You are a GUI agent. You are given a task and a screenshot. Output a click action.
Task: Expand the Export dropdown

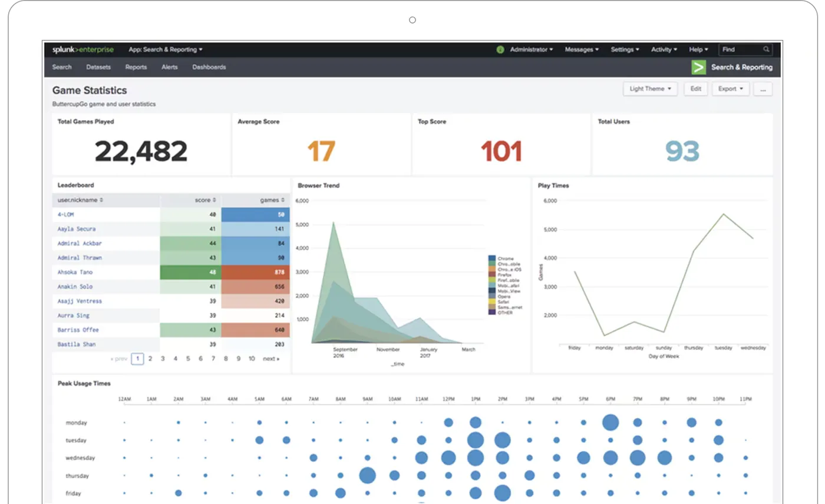point(730,88)
